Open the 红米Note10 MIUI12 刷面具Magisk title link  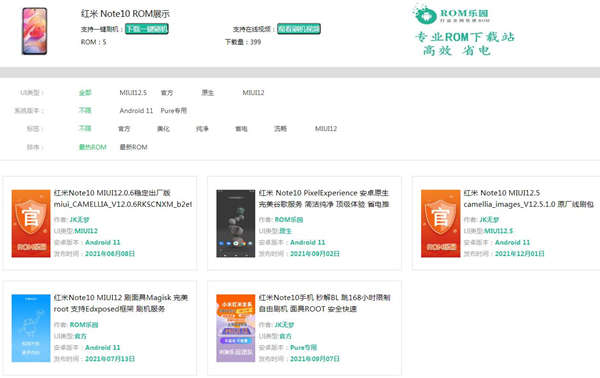121,303
